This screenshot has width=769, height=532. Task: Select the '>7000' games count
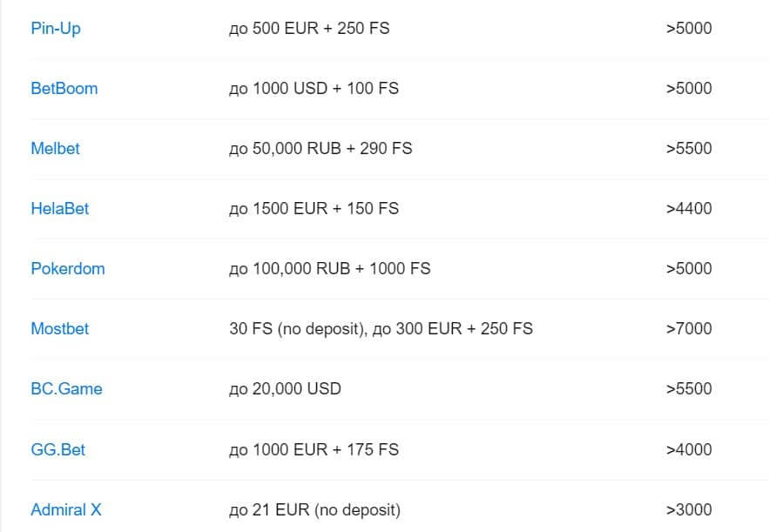(689, 328)
